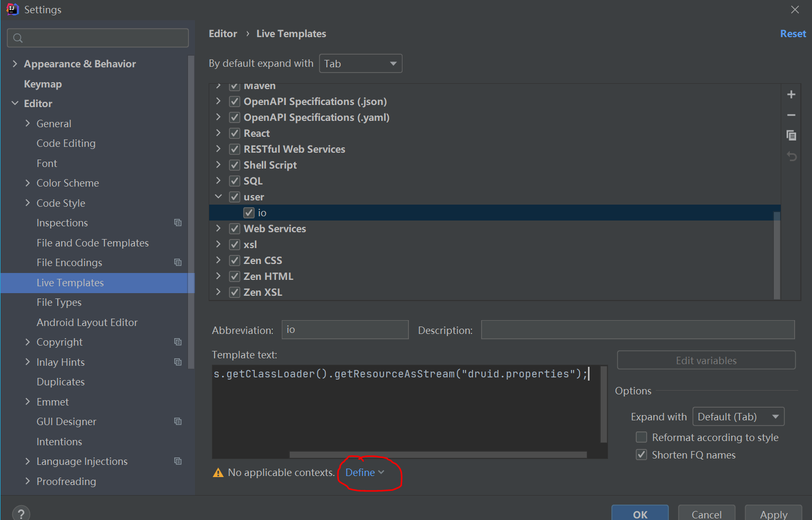Remove selected template with minus icon
Viewport: 812px width, 520px height.
pos(791,115)
